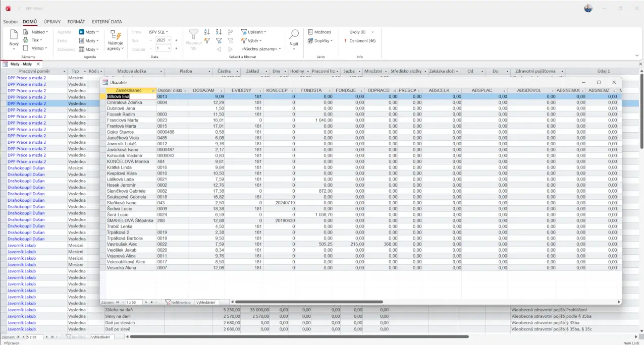
Task: Select the Vavroušek Alex row
Action: [x=122, y=244]
